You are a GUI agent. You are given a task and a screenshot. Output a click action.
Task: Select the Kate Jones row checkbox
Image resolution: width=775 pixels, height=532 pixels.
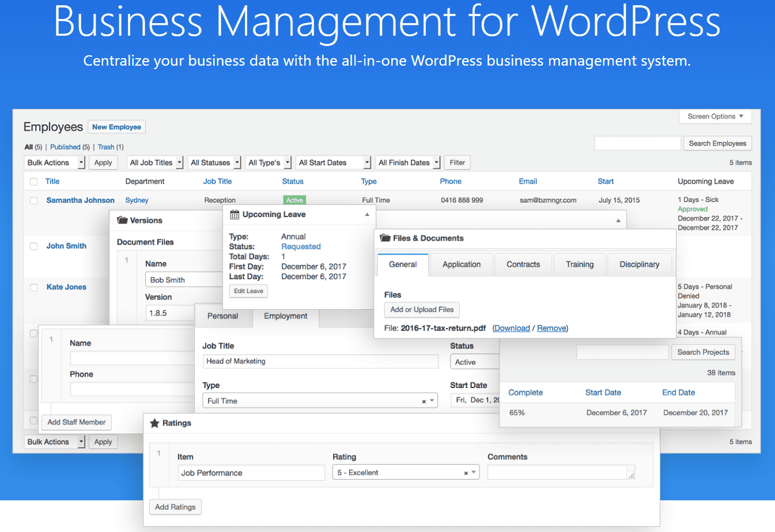(x=33, y=287)
